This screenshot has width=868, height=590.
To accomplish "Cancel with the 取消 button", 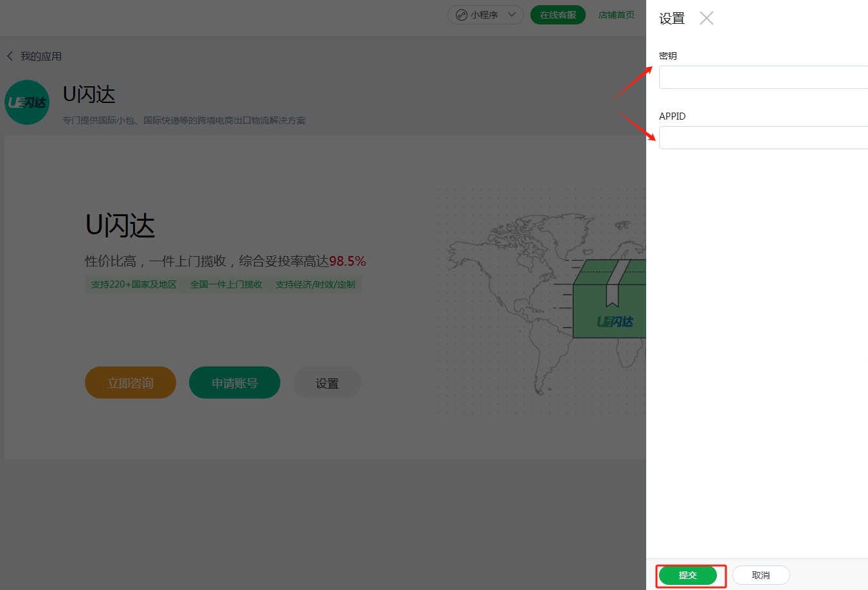I will point(761,575).
